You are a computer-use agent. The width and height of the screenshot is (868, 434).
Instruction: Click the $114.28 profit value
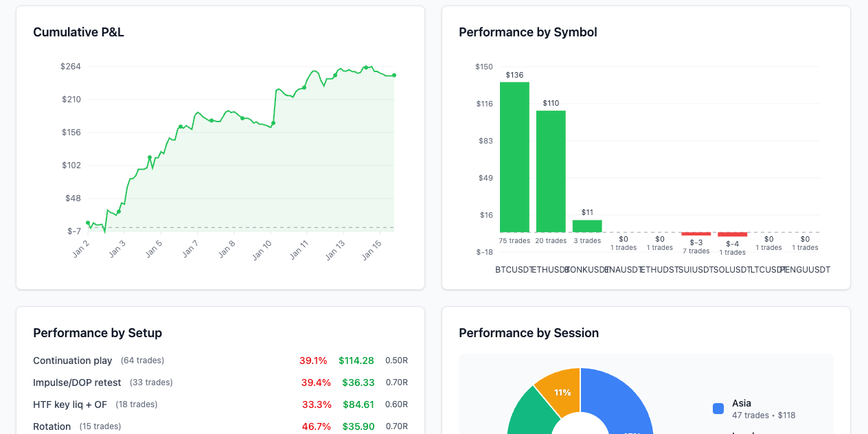click(x=356, y=361)
